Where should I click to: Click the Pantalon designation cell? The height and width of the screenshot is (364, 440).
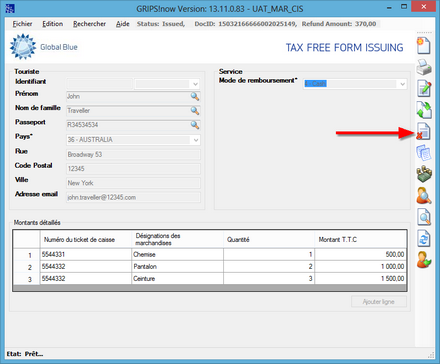[x=178, y=267]
